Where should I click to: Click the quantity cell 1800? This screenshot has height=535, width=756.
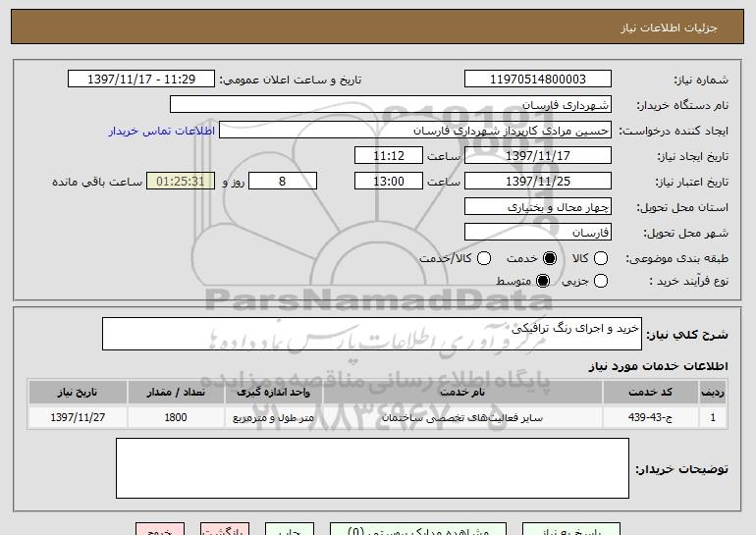[176, 417]
